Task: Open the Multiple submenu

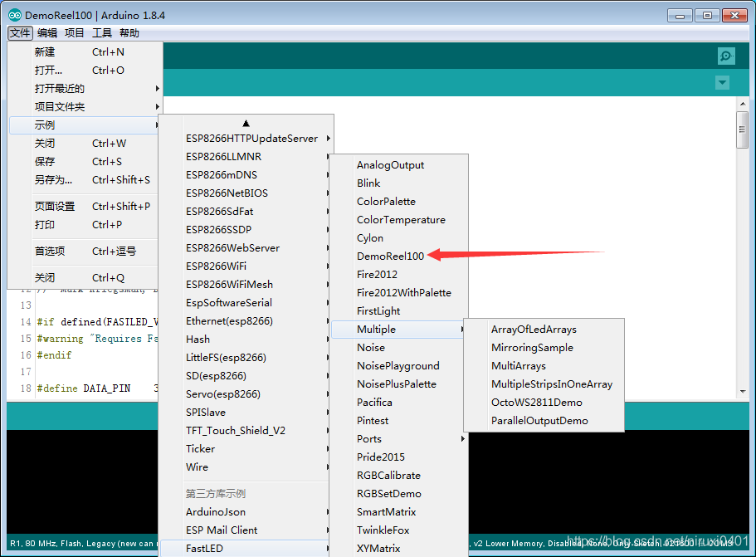Action: click(399, 330)
